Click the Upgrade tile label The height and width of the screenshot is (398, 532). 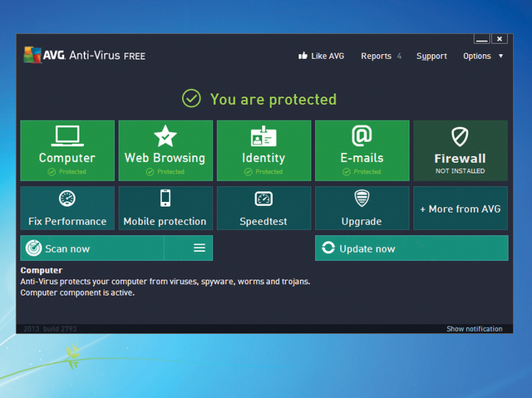pyautogui.click(x=362, y=222)
